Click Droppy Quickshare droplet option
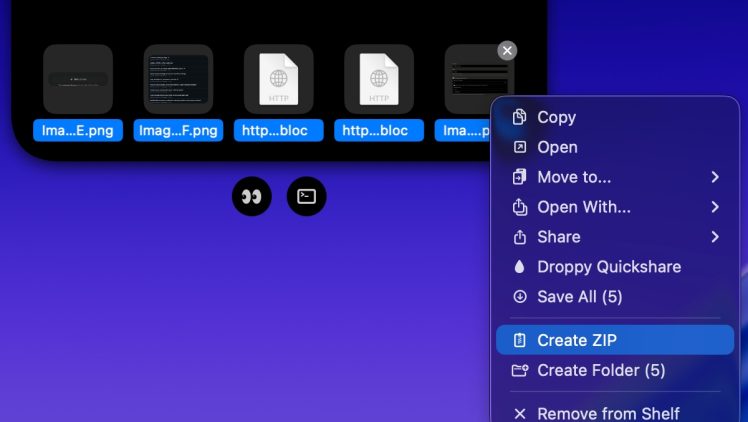 click(x=608, y=267)
